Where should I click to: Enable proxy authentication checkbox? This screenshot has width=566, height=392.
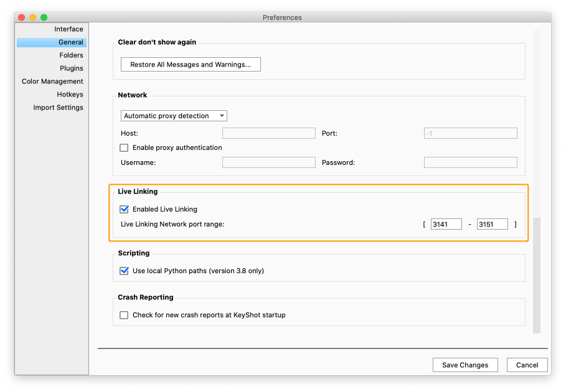coord(124,148)
